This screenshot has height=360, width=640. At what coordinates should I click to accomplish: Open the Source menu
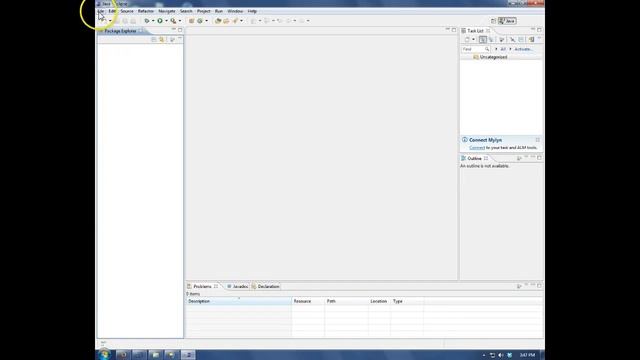(x=127, y=11)
